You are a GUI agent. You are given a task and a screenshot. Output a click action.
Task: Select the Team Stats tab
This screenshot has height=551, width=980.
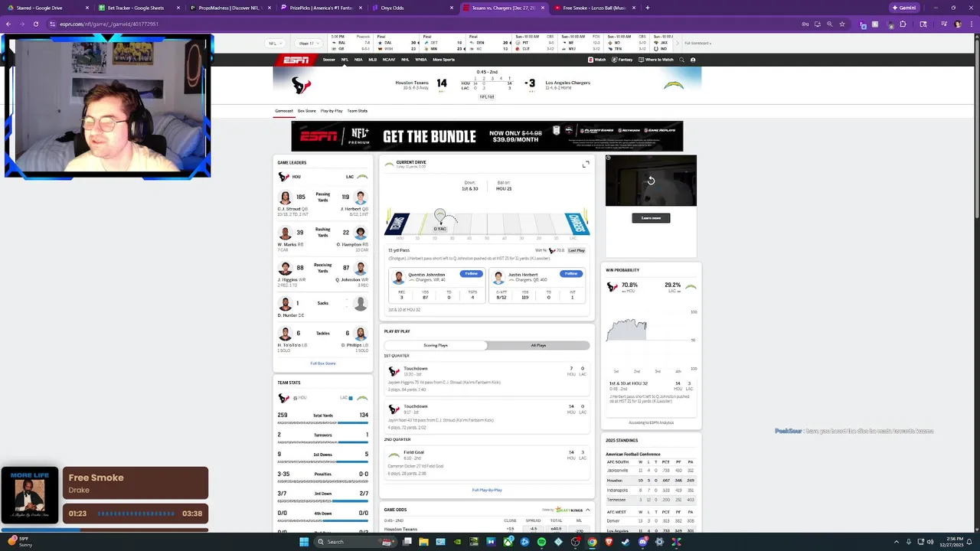click(x=358, y=111)
